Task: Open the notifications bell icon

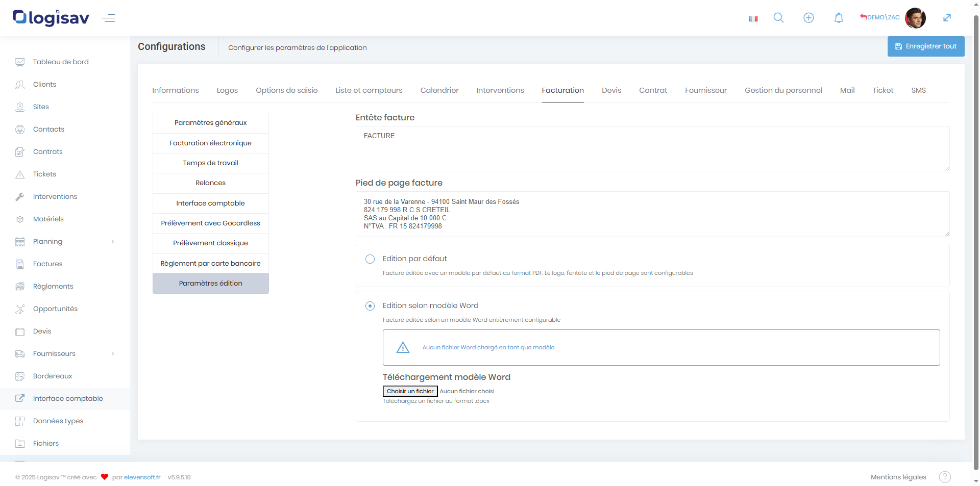Action: [839, 18]
